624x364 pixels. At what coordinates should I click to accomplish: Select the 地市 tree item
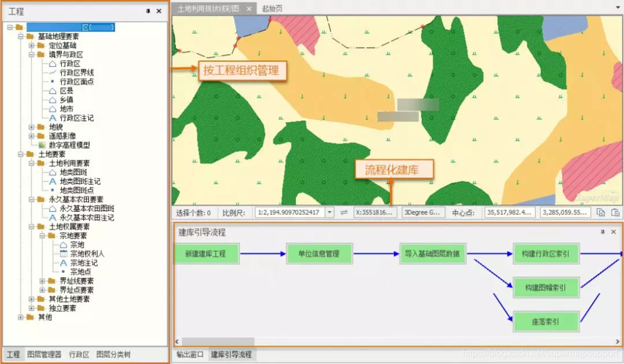[66, 109]
